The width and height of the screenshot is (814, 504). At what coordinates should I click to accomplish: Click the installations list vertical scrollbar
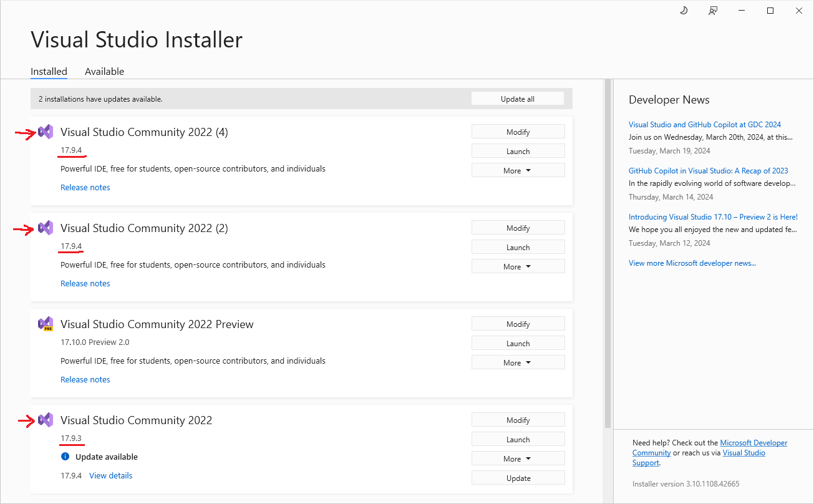(x=608, y=253)
